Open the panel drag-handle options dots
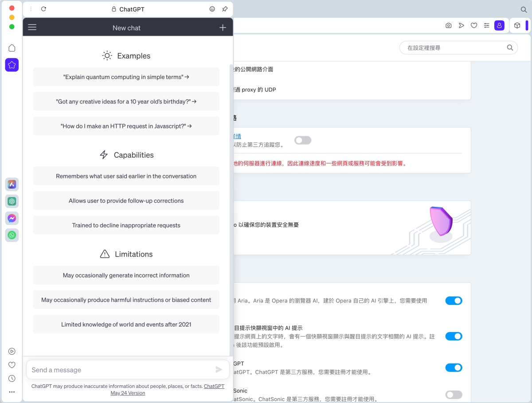 pyautogui.click(x=31, y=9)
